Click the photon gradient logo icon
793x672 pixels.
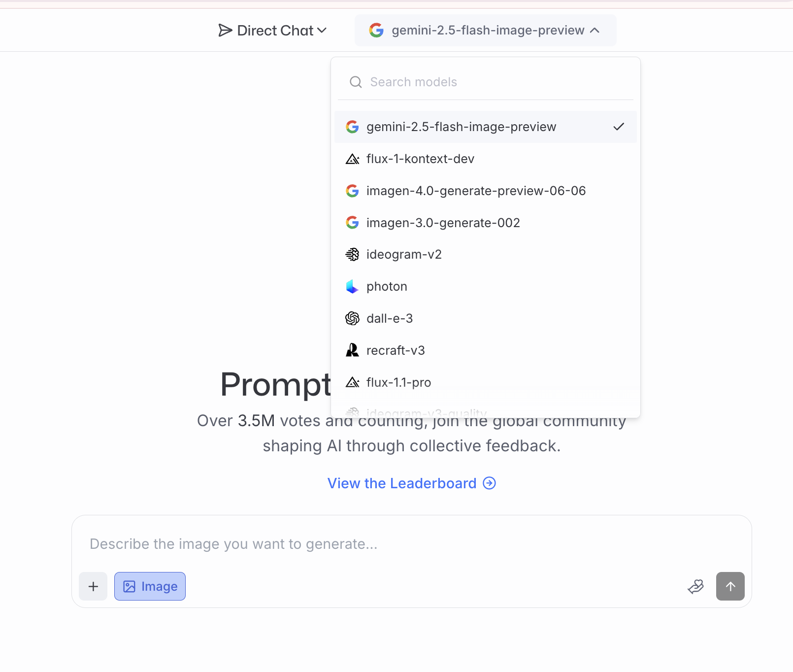(352, 287)
